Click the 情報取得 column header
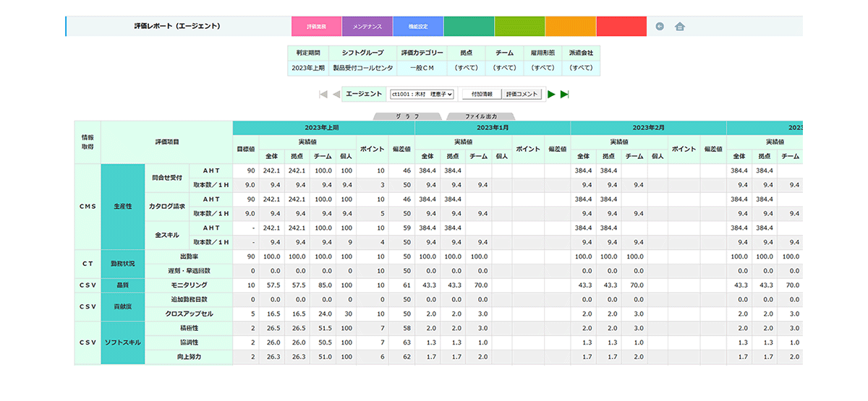The height and width of the screenshot is (401, 868). point(88,142)
